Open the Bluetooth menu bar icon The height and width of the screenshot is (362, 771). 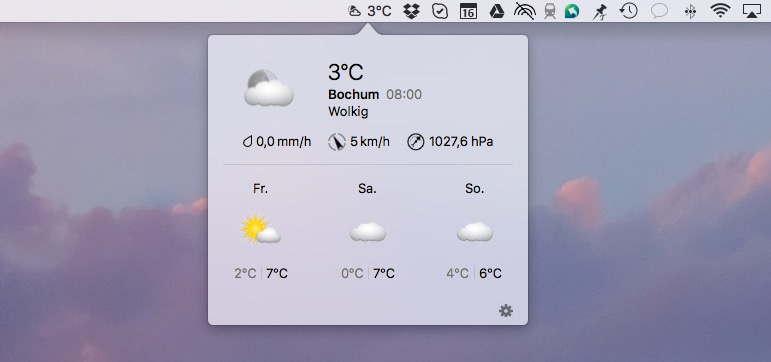(x=690, y=11)
